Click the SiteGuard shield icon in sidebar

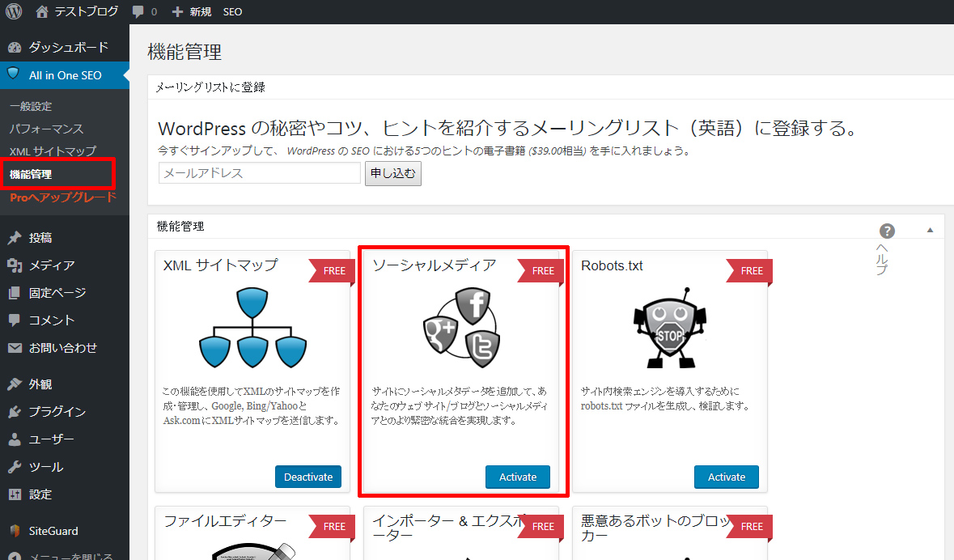click(15, 531)
